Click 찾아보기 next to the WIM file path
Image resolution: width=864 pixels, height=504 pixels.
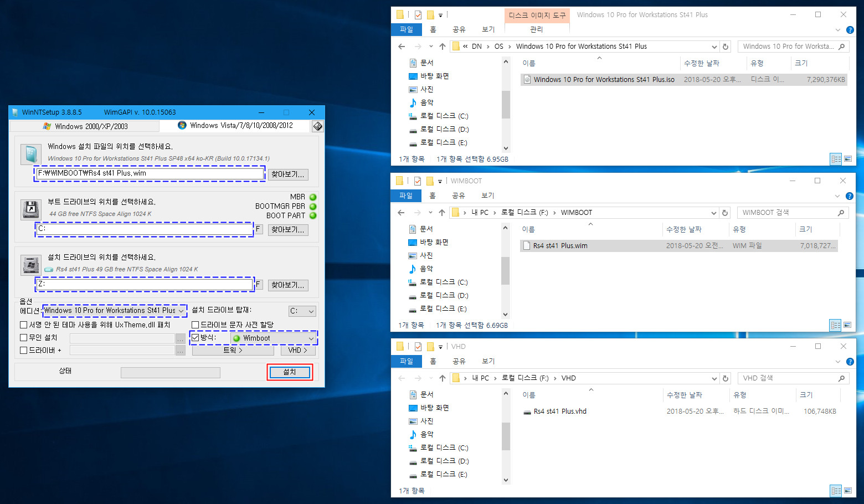point(288,174)
